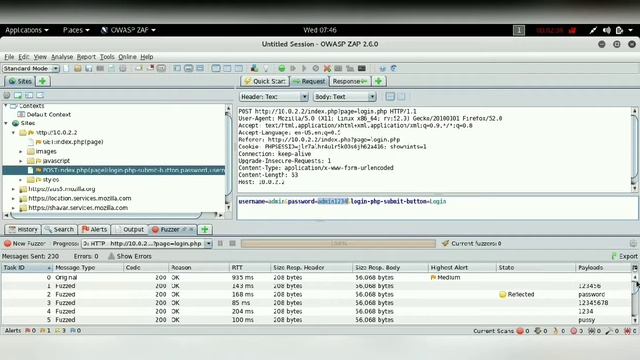Open the Analyse menu
The height and width of the screenshot is (360, 640).
pos(62,57)
